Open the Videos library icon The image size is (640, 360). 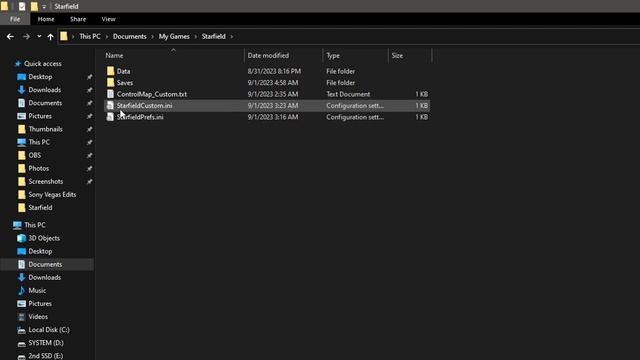click(21, 317)
